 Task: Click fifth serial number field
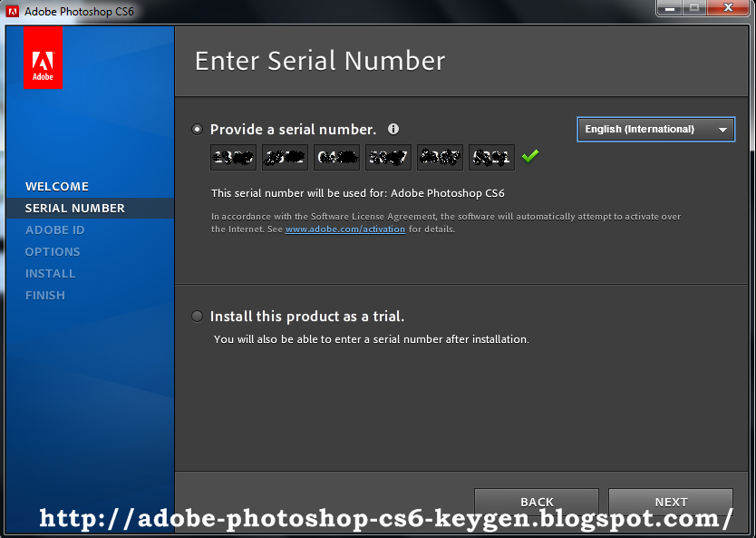tap(440, 157)
